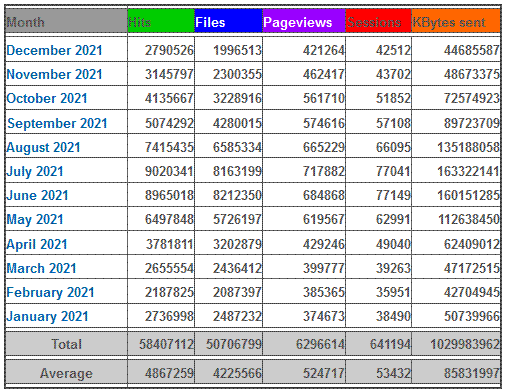Click the orange KBytes sent header
The width and height of the screenshot is (505, 391).
coord(456,21)
